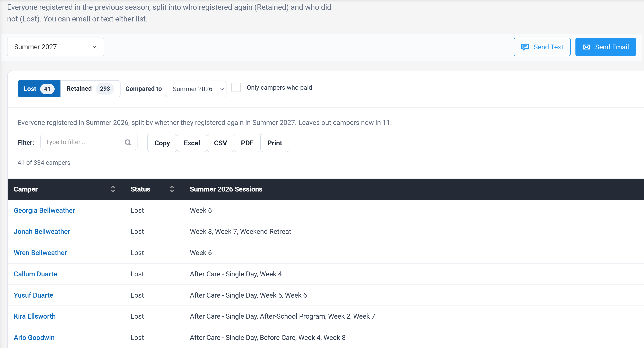Screen dimensions: 644x348
Task: Print the camper list
Action: coord(275,143)
